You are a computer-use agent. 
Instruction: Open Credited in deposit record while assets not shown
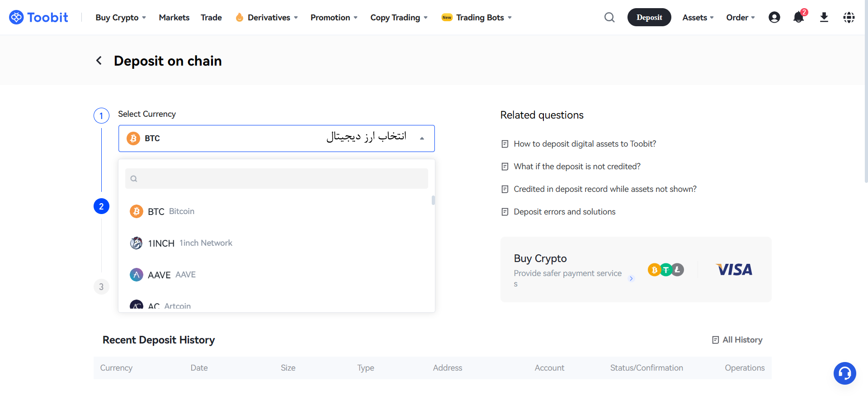tap(605, 189)
